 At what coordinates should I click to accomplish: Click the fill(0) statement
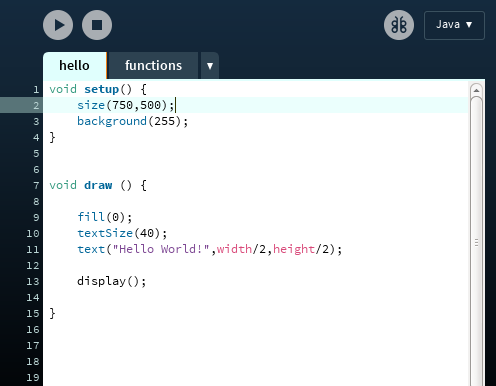coord(105,217)
